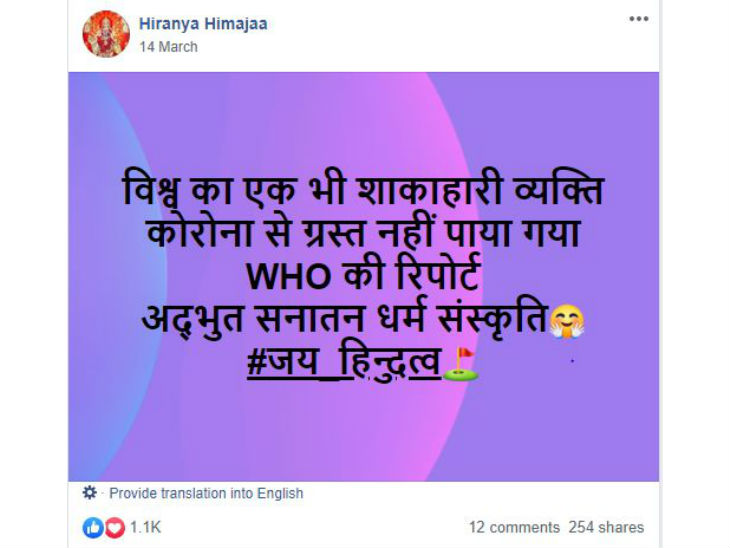Image resolution: width=730 pixels, height=548 pixels.
Task: Click the कोरोना से ग्रस्त text line
Action: (x=364, y=232)
